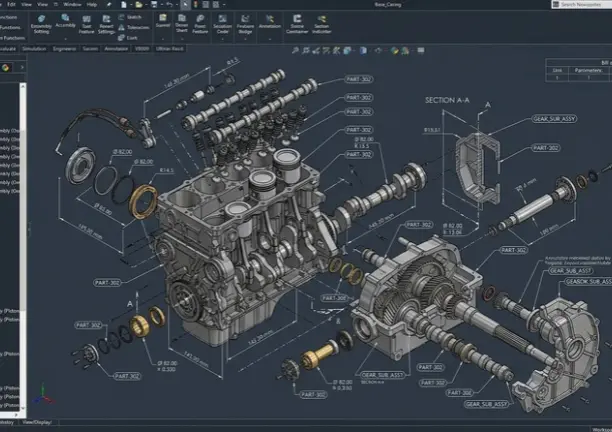Open the cube view orientation icon
Viewport: 612px width, 432px height.
click(x=347, y=50)
